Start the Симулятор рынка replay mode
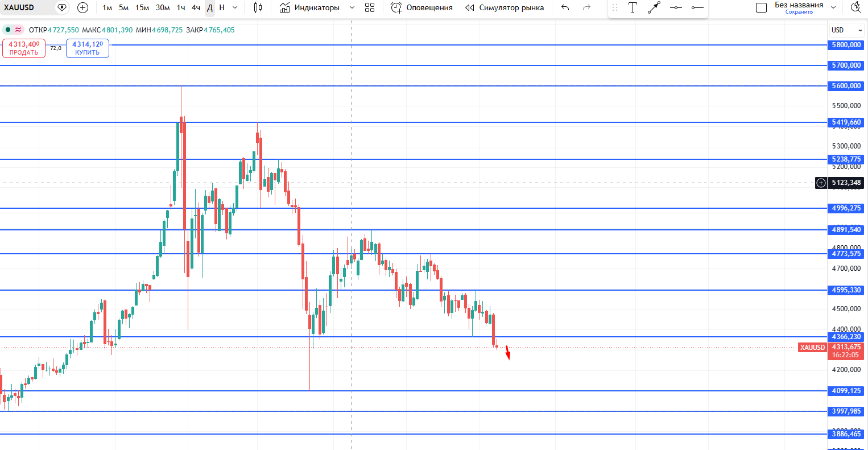This screenshot has height=450, width=868. [505, 7]
